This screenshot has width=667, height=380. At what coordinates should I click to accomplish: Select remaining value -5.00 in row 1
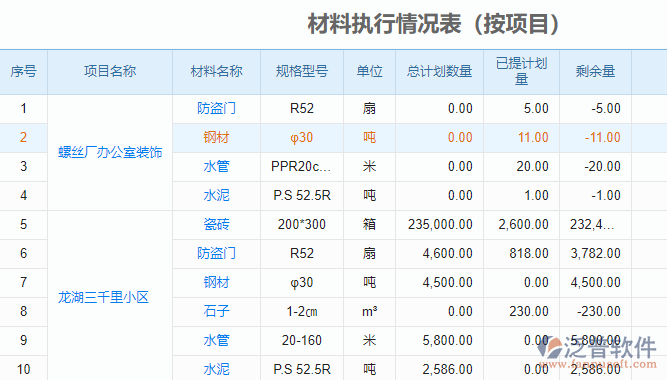pyautogui.click(x=606, y=108)
